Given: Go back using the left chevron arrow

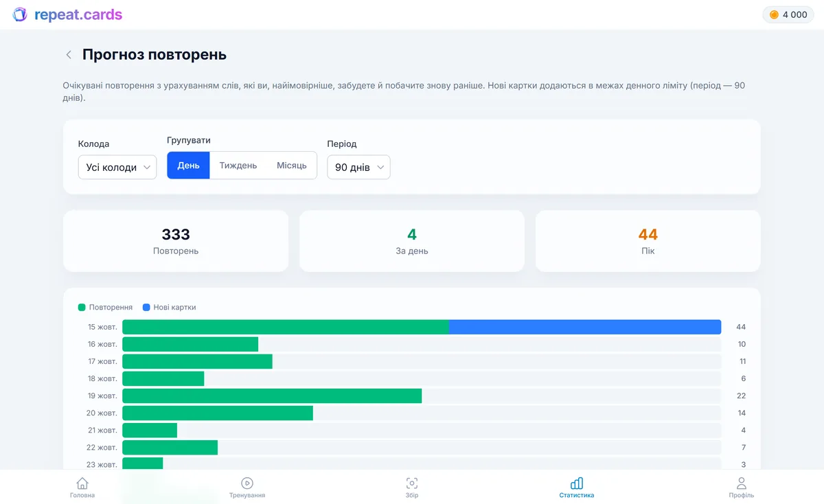Looking at the screenshot, I should (x=69, y=55).
